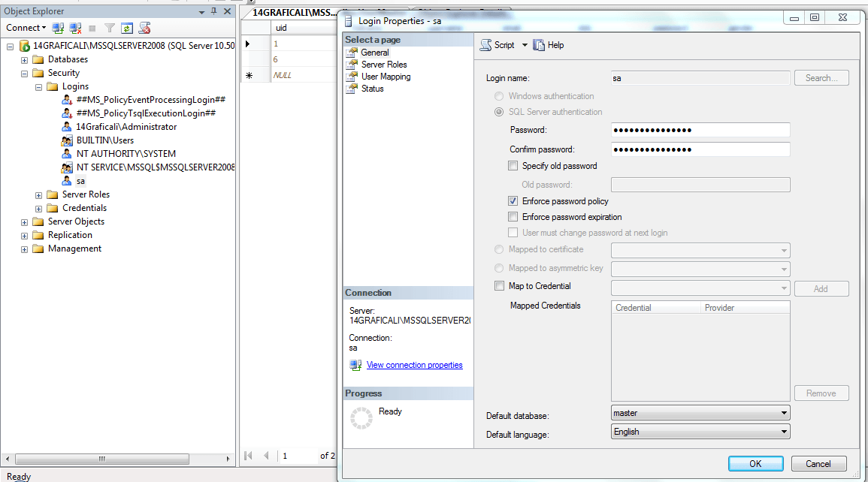Expand the Server Objects node
This screenshot has width=868, height=482.
(24, 222)
